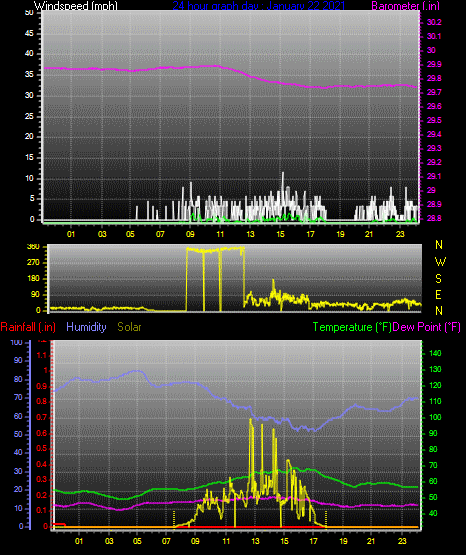Select the "Temperature (°F)" legend label

(x=352, y=327)
